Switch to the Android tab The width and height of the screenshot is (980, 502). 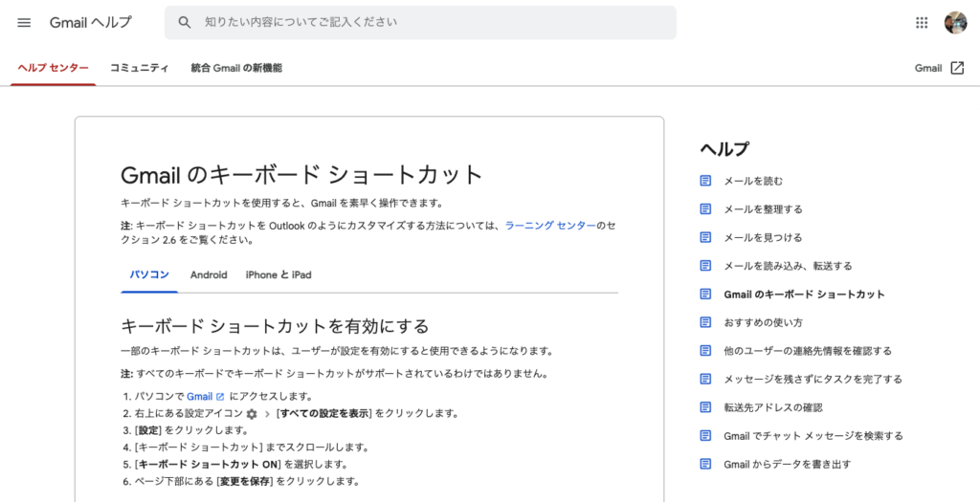point(209,274)
